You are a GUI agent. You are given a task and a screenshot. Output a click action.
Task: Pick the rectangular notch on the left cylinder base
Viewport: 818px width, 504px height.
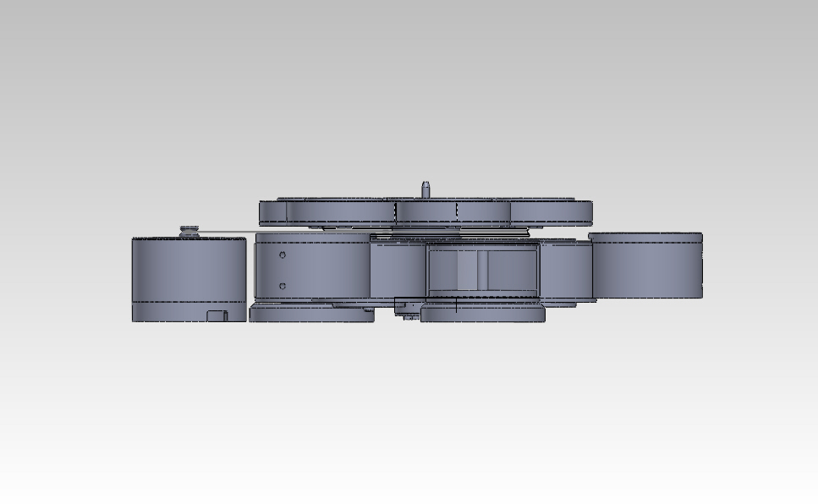[x=217, y=315]
